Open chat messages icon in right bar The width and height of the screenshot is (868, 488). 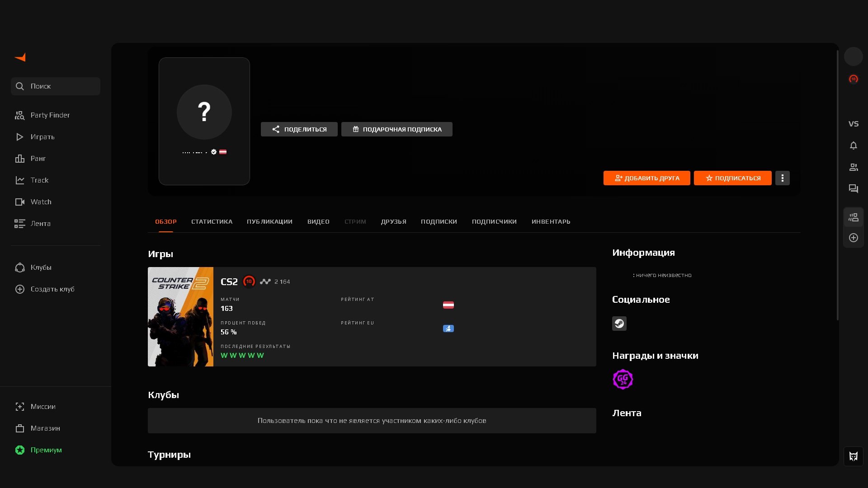854,189
